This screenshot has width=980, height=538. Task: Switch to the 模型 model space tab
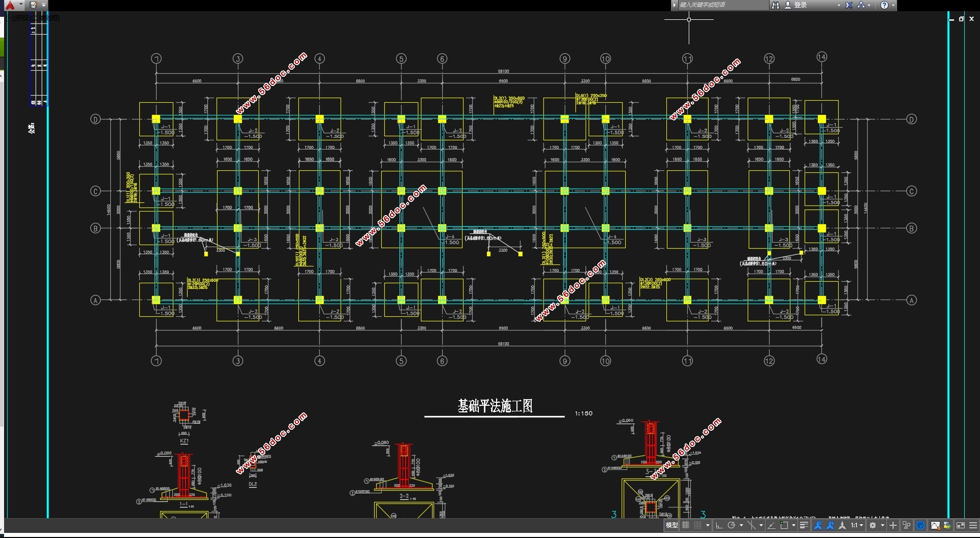(x=671, y=525)
